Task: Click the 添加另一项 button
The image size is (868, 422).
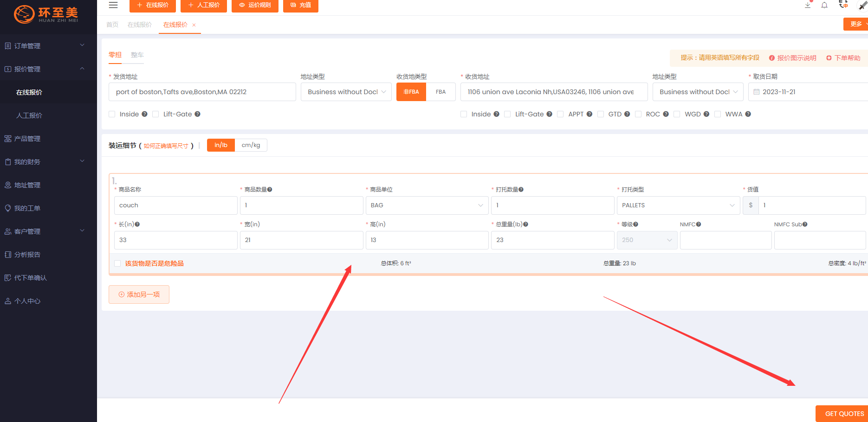Action: (139, 294)
